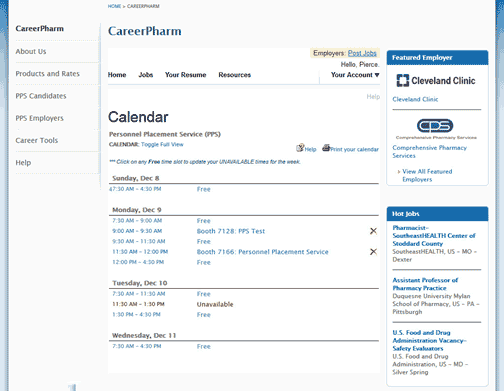The width and height of the screenshot is (504, 391).
Task: Click Monday 11:30 AM - 12:00 PM time
Action: [x=140, y=252]
